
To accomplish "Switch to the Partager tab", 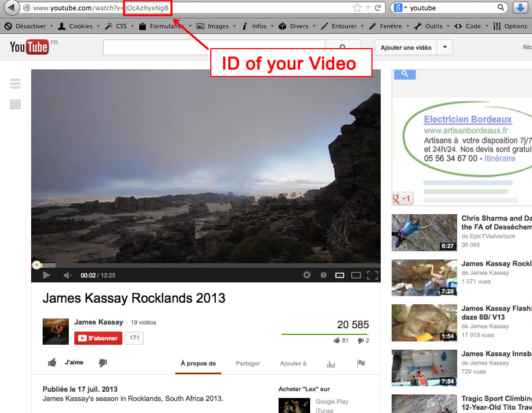I will click(x=248, y=363).
